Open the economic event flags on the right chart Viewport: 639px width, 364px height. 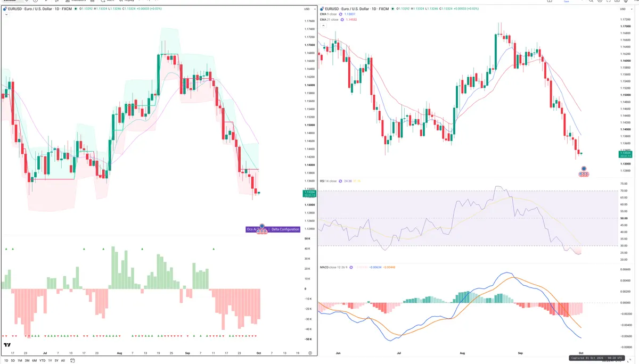point(584,174)
